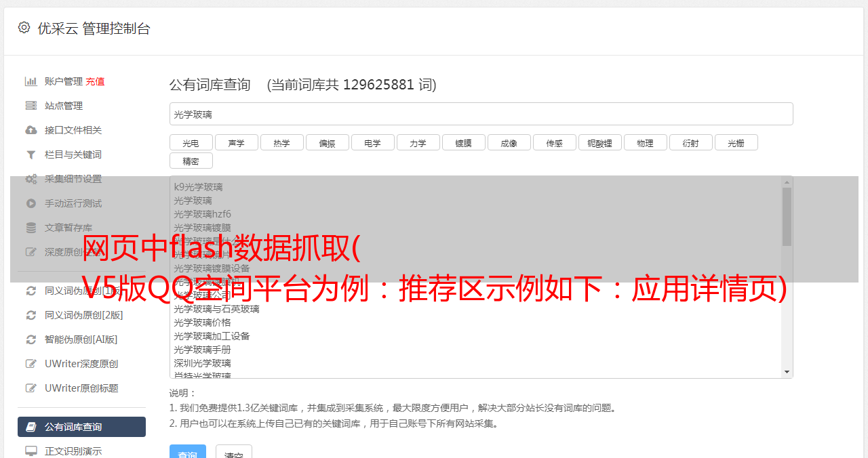The height and width of the screenshot is (458, 868).
Task: Focus the keyword search field containing 光学玻璃
Action: pyautogui.click(x=481, y=114)
